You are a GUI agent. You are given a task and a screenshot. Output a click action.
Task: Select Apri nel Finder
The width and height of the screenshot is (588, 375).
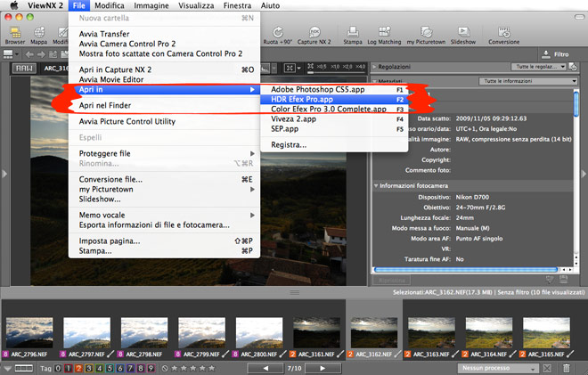click(164, 105)
